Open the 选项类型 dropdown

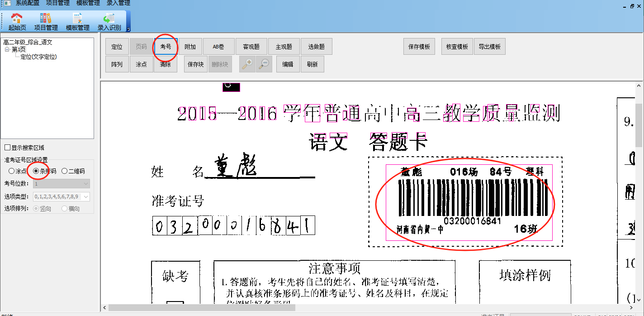[85, 196]
